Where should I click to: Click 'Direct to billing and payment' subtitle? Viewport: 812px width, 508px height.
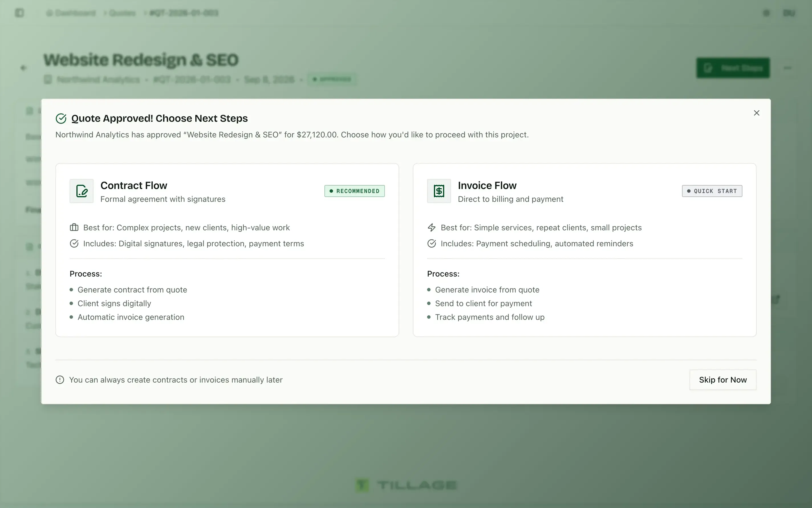510,199
